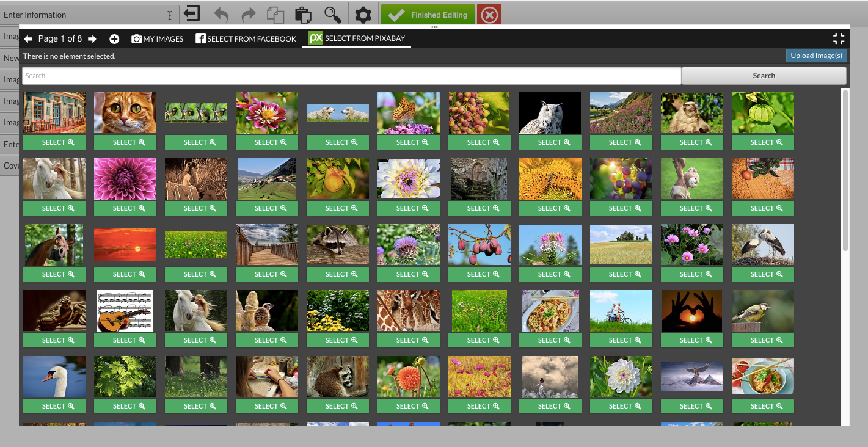Click SELECT under the white owl image
Viewport: 868px width, 447px height.
[x=550, y=142]
